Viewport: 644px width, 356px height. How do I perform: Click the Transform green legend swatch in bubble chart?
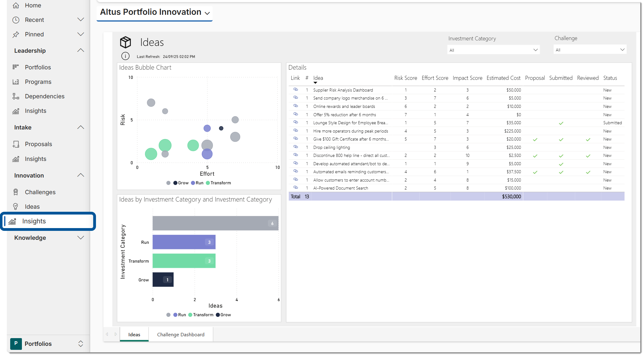coord(208,183)
